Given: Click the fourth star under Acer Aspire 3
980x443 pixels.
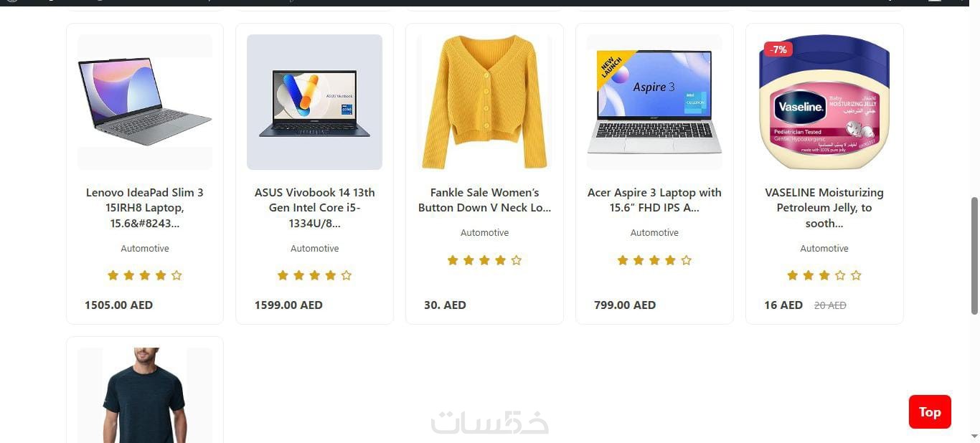Looking at the screenshot, I should 670,260.
